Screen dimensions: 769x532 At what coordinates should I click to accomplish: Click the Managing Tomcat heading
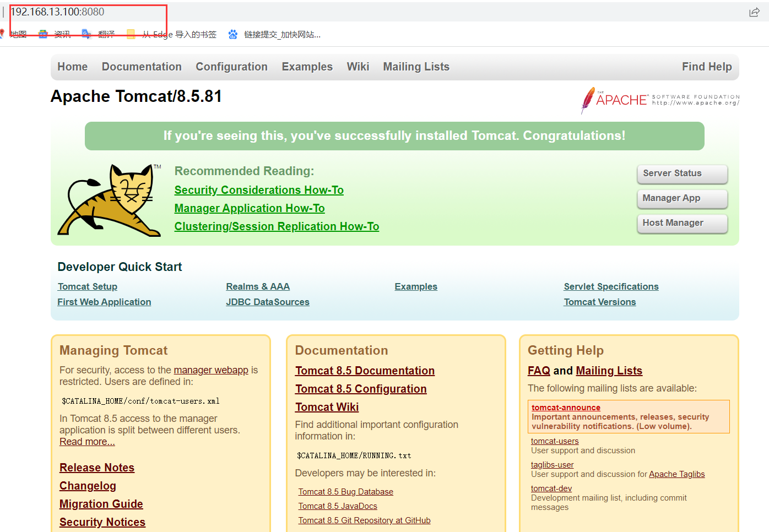(x=113, y=351)
